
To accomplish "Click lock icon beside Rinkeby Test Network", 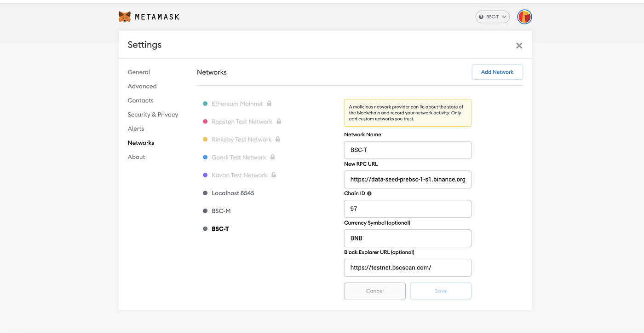I will (278, 139).
